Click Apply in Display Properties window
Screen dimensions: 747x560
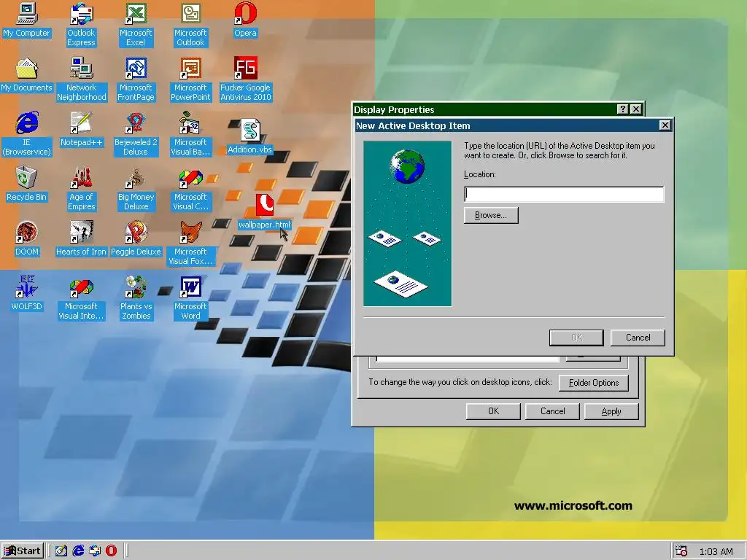[611, 411]
